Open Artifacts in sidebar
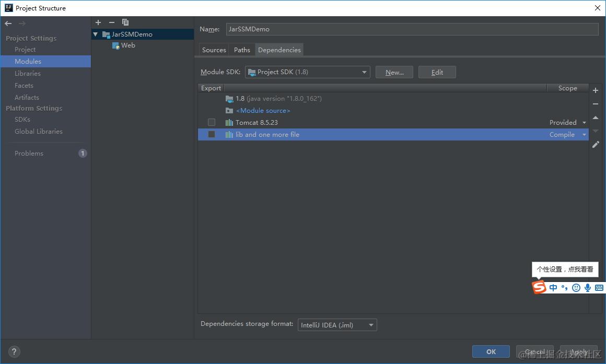This screenshot has width=606, height=364. (27, 97)
